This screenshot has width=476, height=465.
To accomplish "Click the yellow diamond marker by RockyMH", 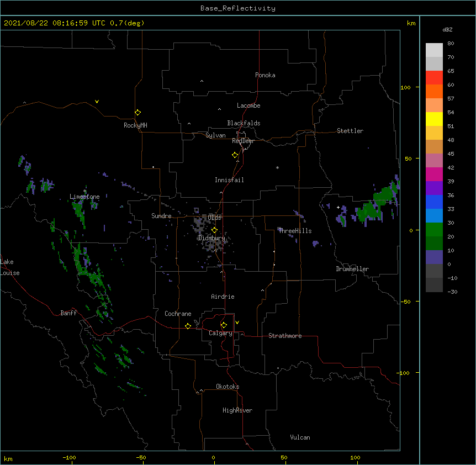I will 137,112.
